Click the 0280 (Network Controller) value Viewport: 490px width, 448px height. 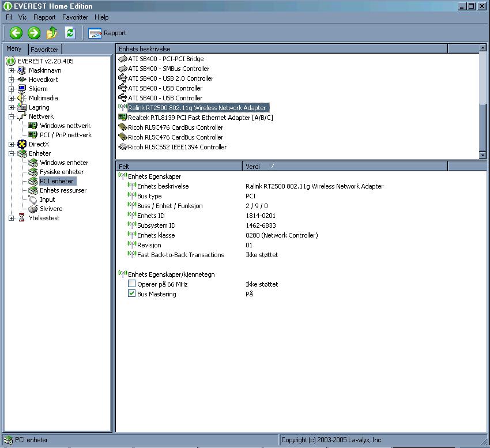281,235
